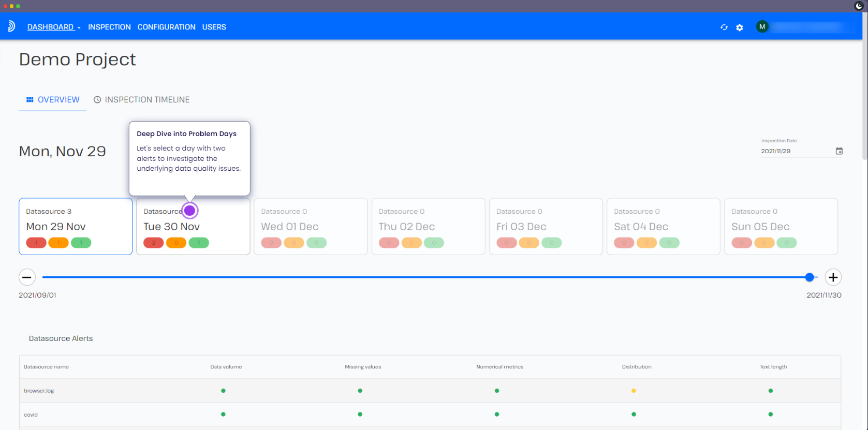Screen dimensions: 868x430
Task: Click the green pill on Tue 30 Nov
Action: [199, 243]
